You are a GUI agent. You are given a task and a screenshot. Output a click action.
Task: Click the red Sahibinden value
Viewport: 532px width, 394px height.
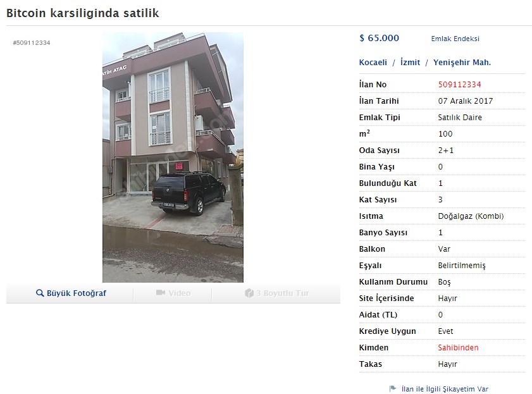(x=458, y=348)
